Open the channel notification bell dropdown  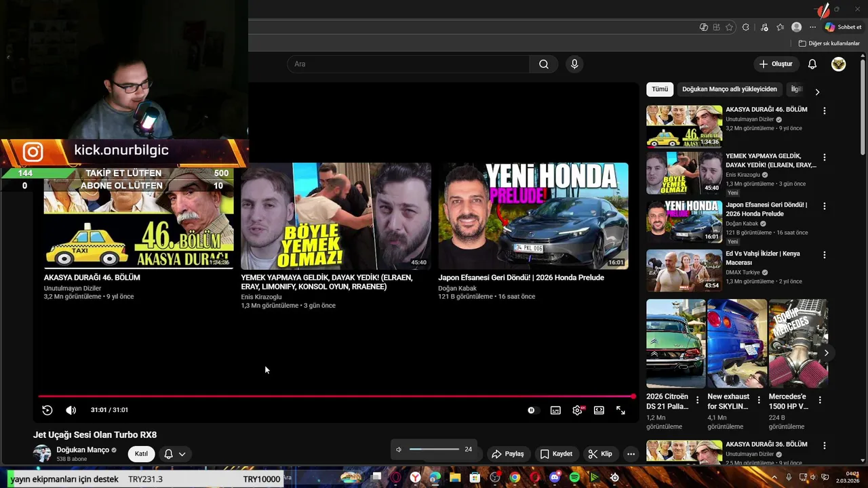174,453
